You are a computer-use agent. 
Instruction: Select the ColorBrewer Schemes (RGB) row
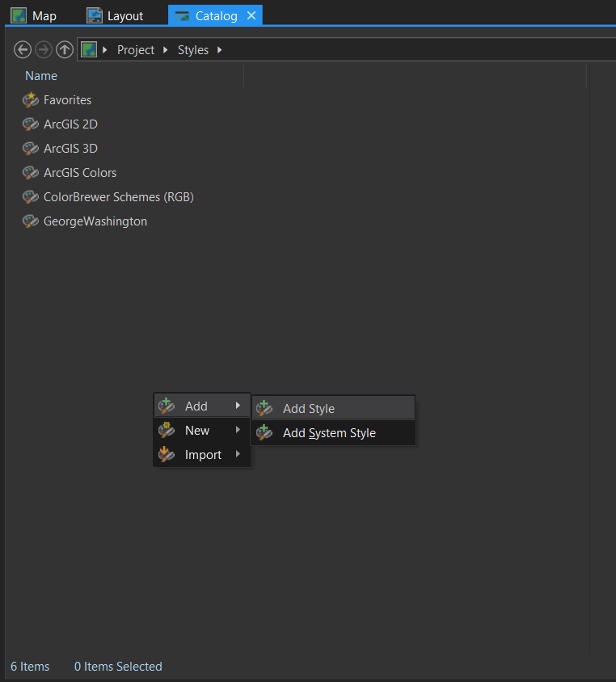(x=108, y=197)
